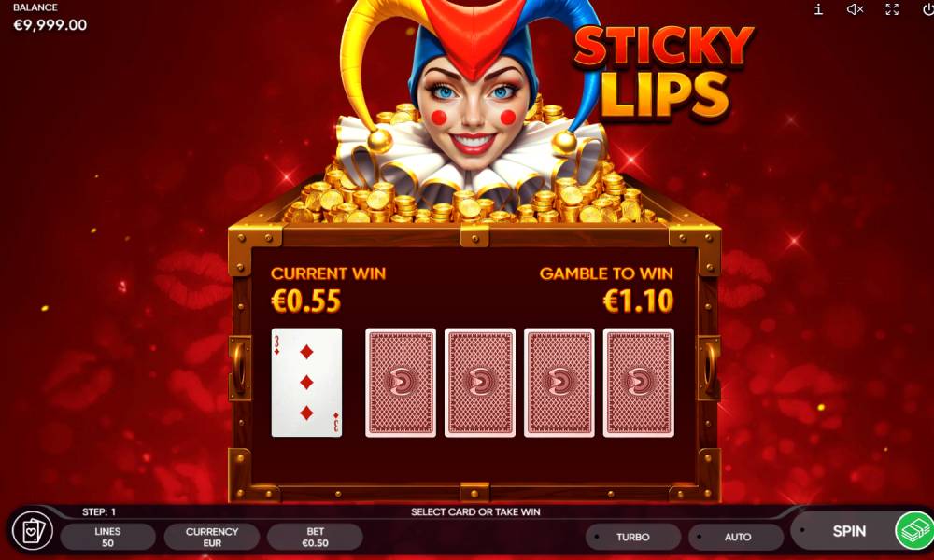Choose the third face-down card
The height and width of the screenshot is (560, 934).
pyautogui.click(x=559, y=383)
